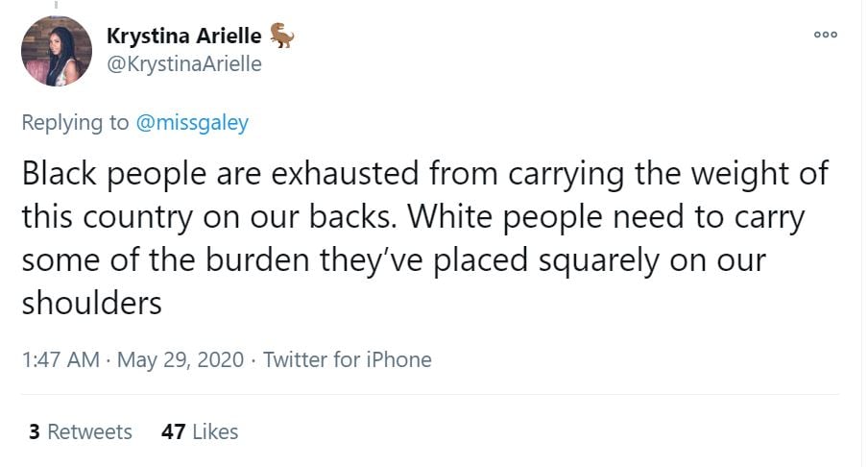The height and width of the screenshot is (467, 868).
Task: Open the Krystina Arielle display name link
Action: (x=183, y=37)
